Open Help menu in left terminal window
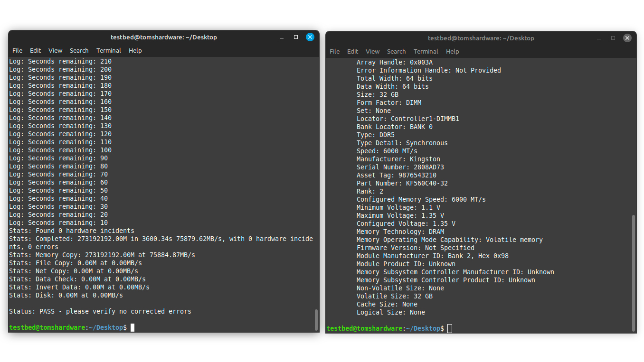This screenshot has width=644, height=362. (135, 50)
